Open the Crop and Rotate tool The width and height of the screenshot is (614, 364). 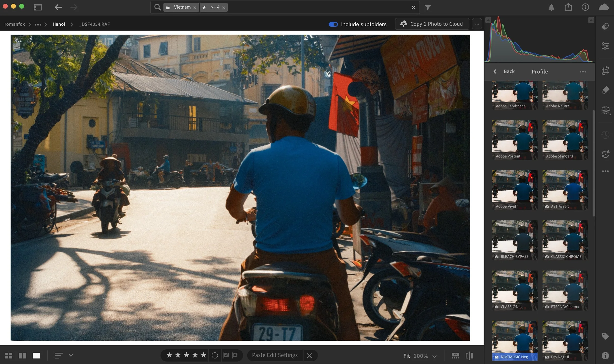(605, 71)
